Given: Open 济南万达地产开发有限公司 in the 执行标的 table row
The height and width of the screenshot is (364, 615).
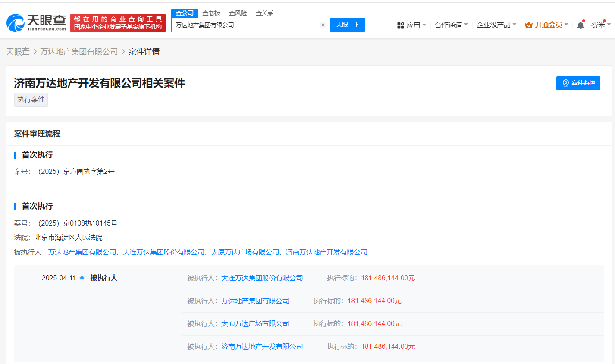Looking at the screenshot, I should click(262, 347).
